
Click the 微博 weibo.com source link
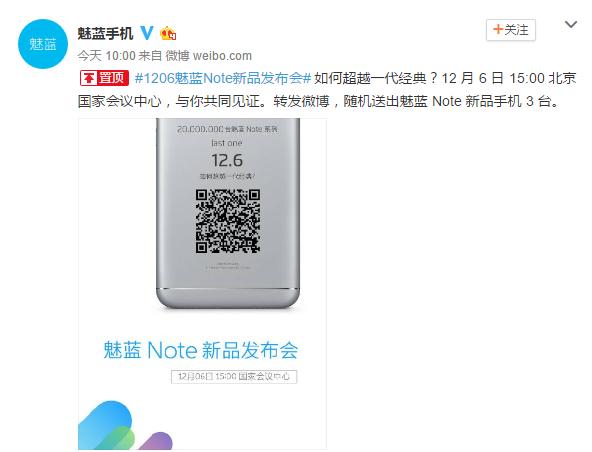click(x=209, y=56)
